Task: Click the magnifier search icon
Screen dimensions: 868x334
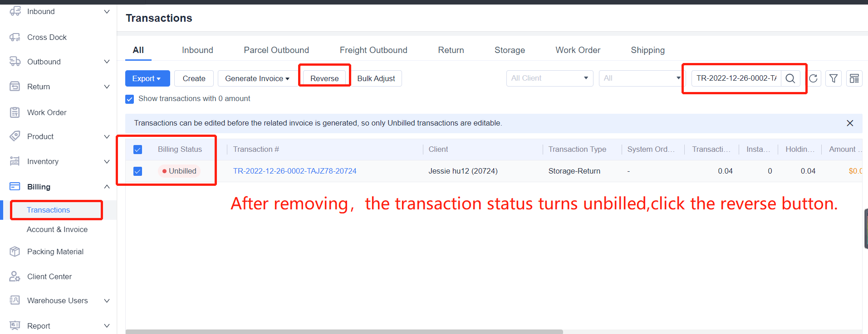Action: click(x=790, y=78)
